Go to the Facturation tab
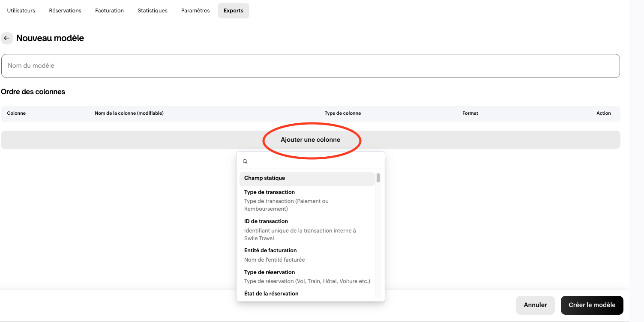This screenshot has height=322, width=644. (x=109, y=11)
